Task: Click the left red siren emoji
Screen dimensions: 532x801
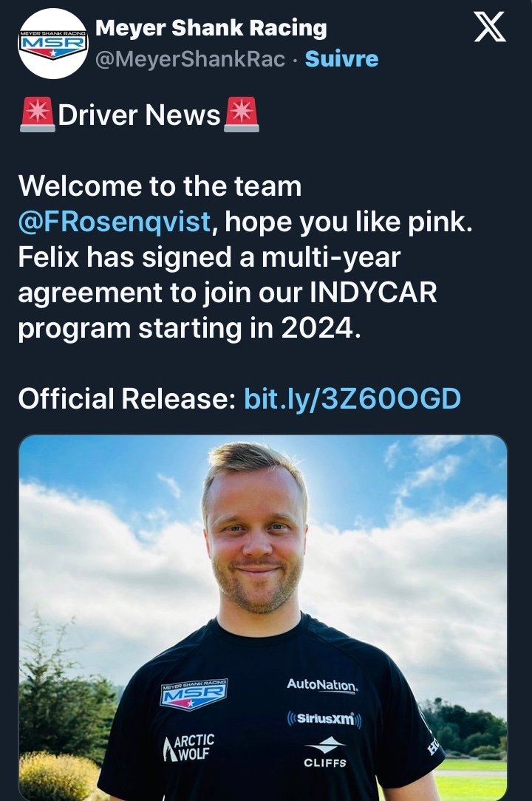Action: pos(37,115)
